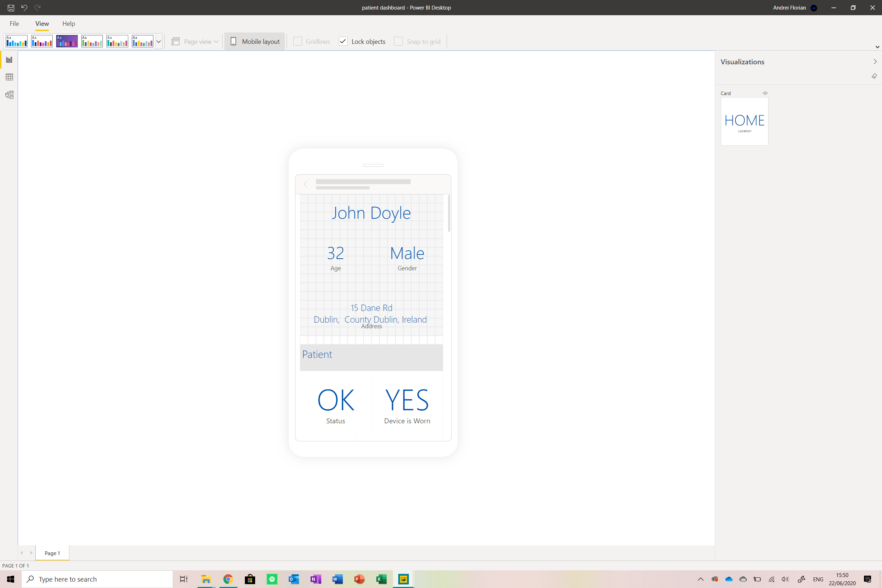
Task: Click back arrow in phone header
Action: [306, 184]
